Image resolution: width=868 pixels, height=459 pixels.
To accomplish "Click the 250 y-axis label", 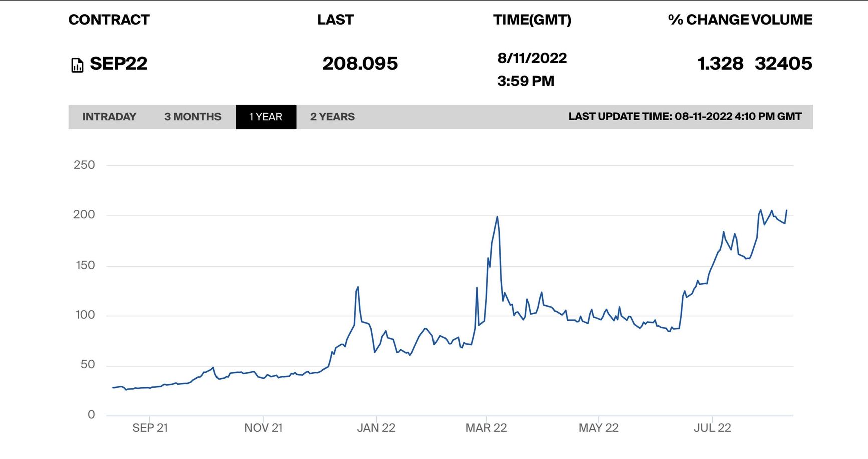I will pyautogui.click(x=84, y=165).
